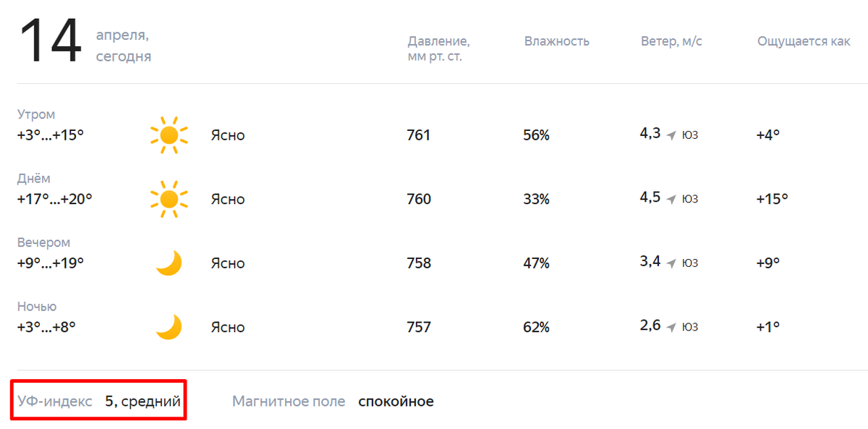Click the Влажность column header
Screen dimensions: 868x429
tap(557, 41)
